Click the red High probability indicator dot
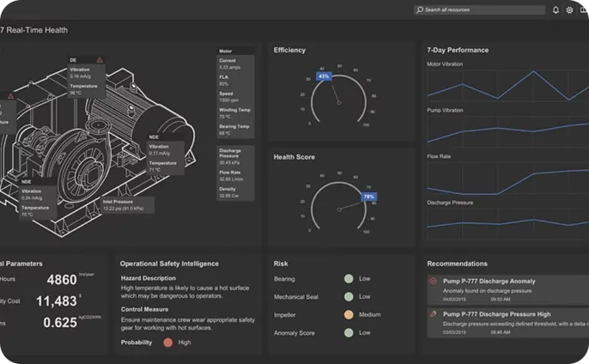This screenshot has height=364, width=589. [168, 343]
